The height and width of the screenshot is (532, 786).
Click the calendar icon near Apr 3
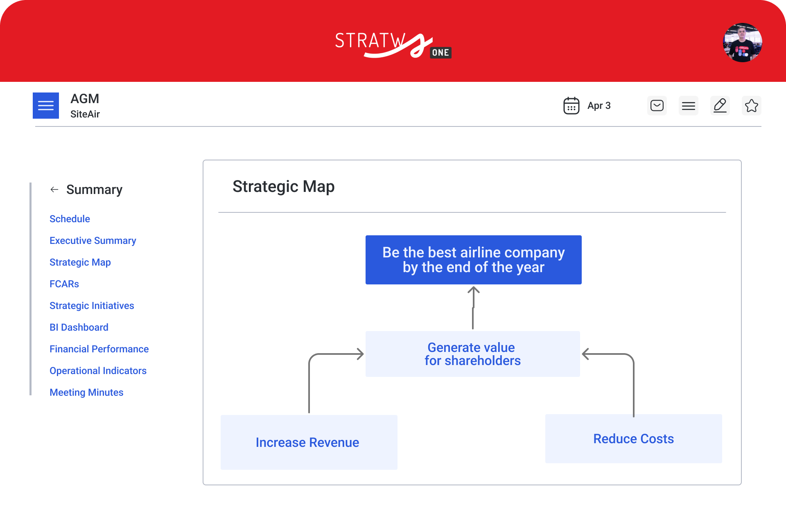click(571, 106)
